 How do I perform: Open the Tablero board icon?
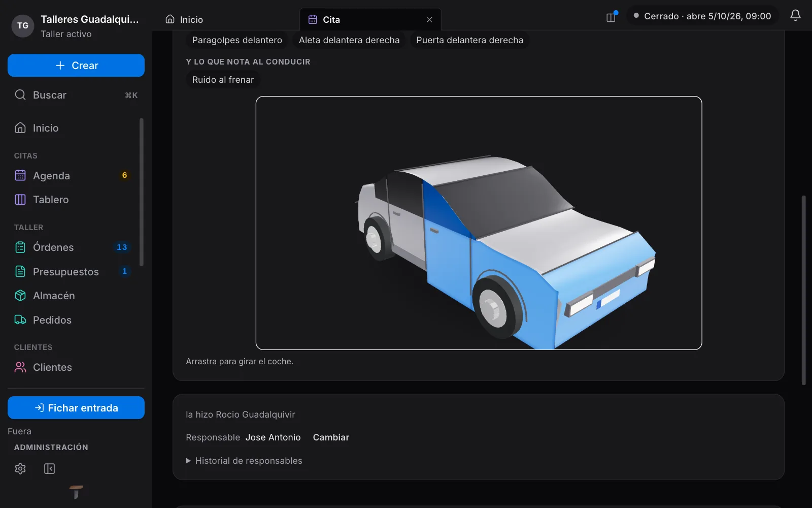pyautogui.click(x=20, y=200)
